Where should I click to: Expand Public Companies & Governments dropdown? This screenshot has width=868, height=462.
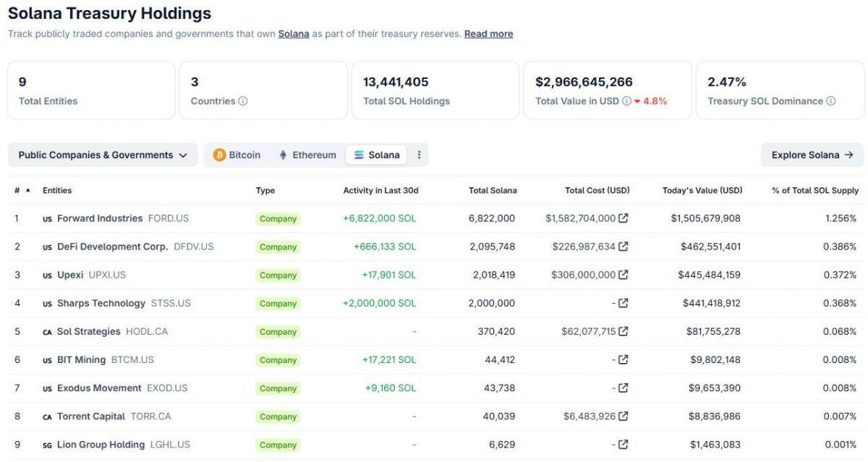point(103,155)
